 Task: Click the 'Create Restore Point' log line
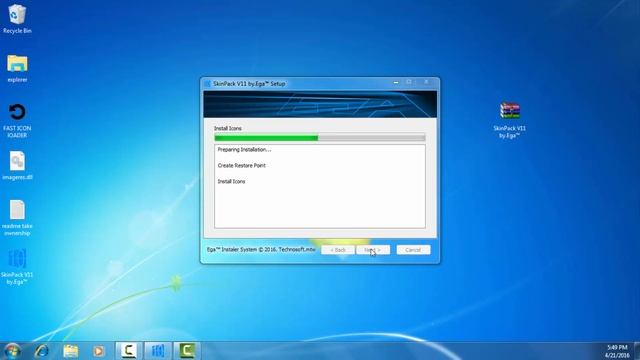click(x=241, y=166)
